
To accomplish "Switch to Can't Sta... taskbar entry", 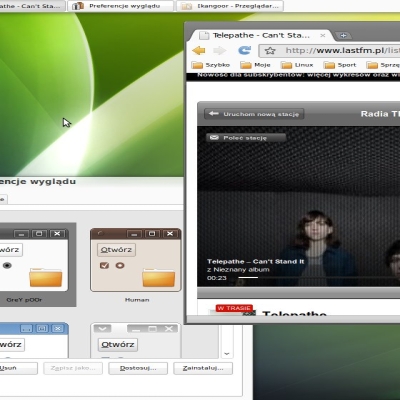I will pyautogui.click(x=32, y=6).
